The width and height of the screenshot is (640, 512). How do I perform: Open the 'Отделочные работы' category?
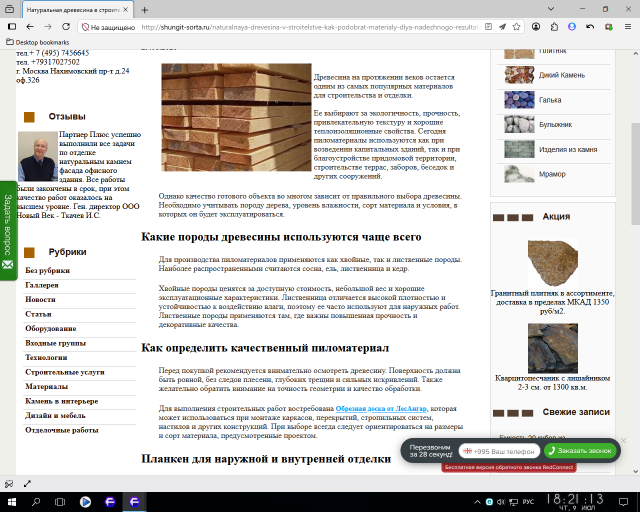tap(62, 430)
